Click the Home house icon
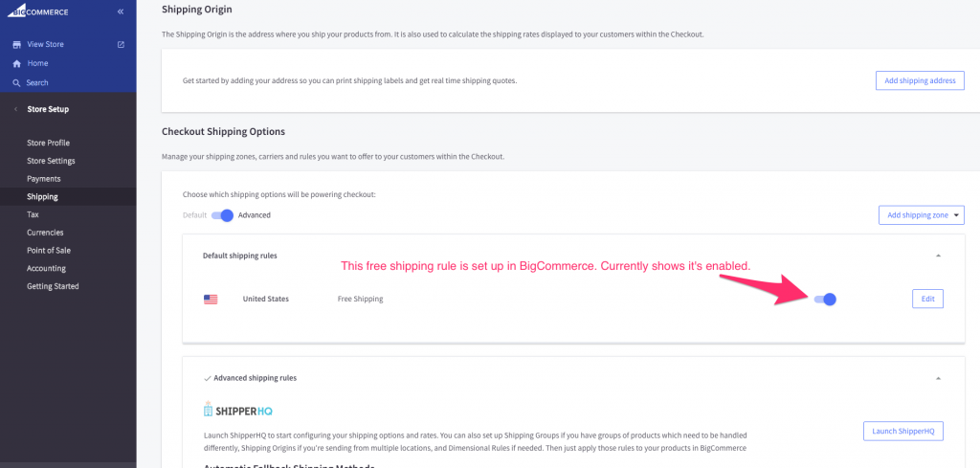The height and width of the screenshot is (468, 980). (x=16, y=63)
